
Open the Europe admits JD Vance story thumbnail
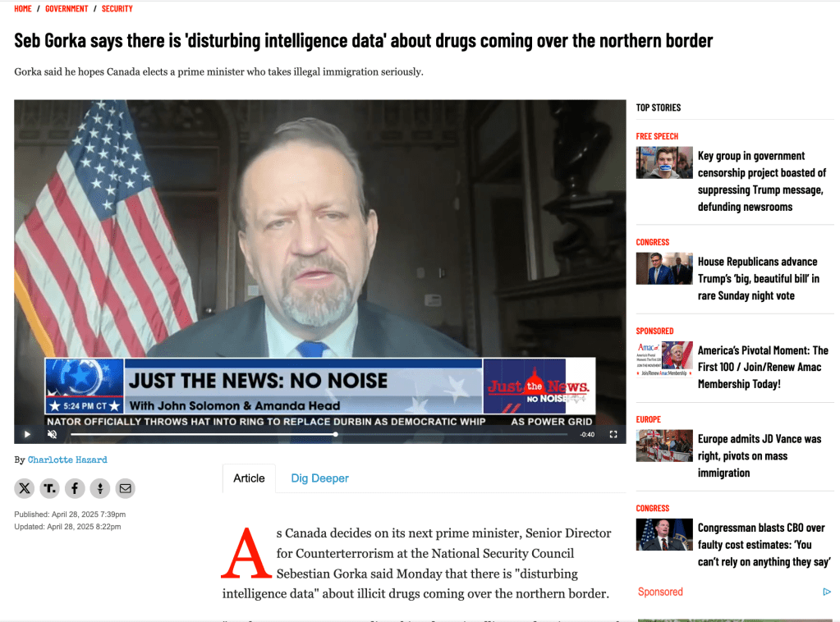tap(664, 446)
